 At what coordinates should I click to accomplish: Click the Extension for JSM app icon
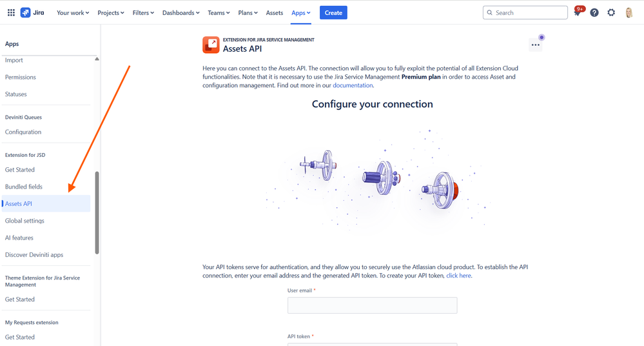point(211,45)
